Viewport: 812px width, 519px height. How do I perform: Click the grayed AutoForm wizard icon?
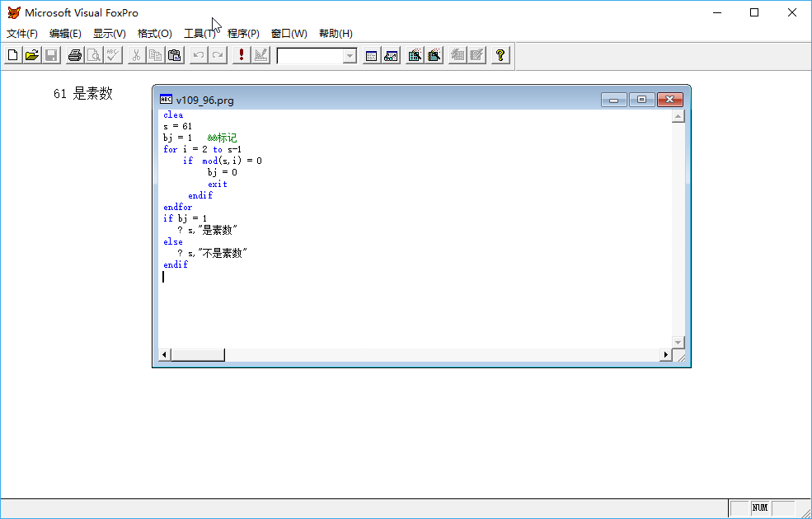(x=458, y=55)
